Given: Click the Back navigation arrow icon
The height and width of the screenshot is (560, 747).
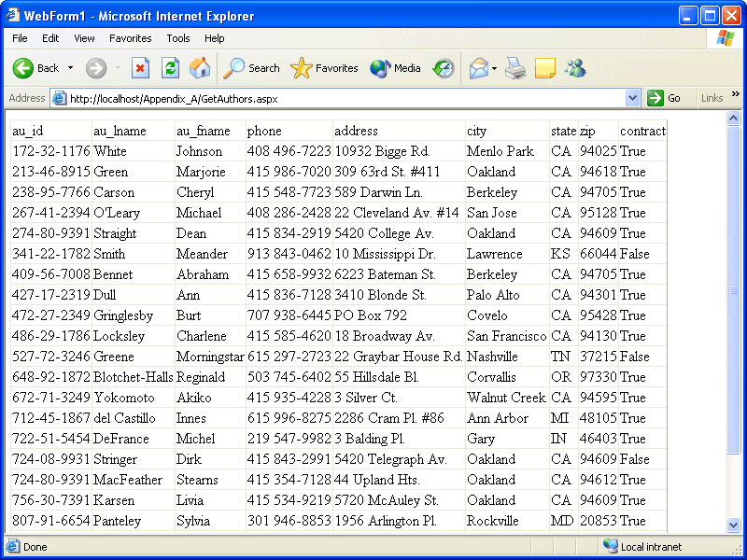Looking at the screenshot, I should [24, 68].
